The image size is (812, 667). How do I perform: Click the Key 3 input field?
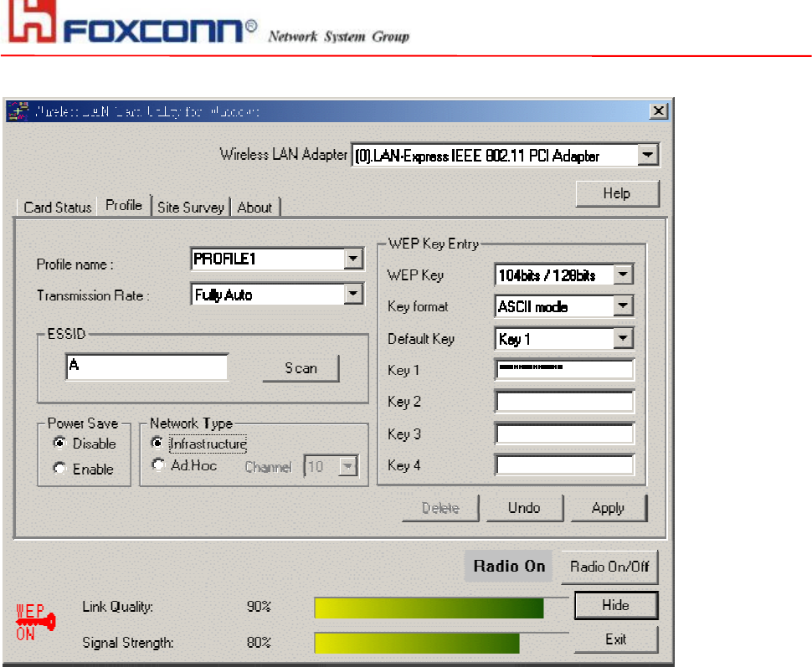564,434
